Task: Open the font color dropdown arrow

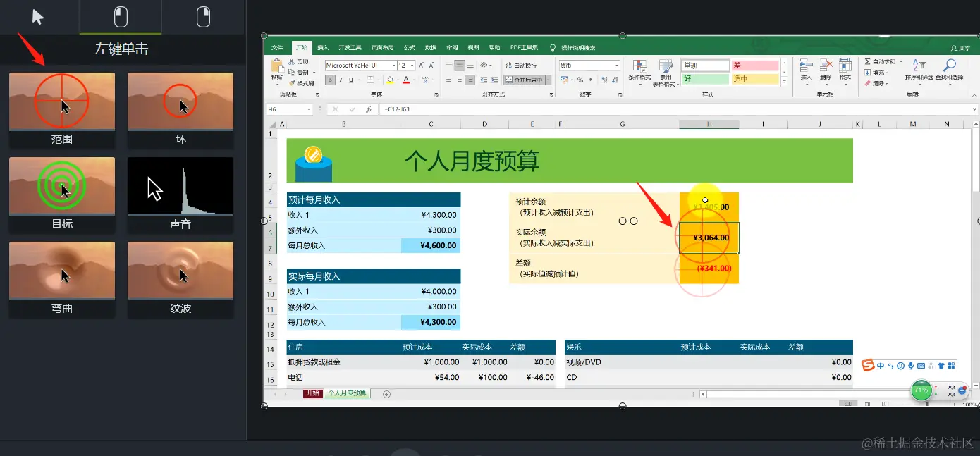Action: tap(414, 80)
